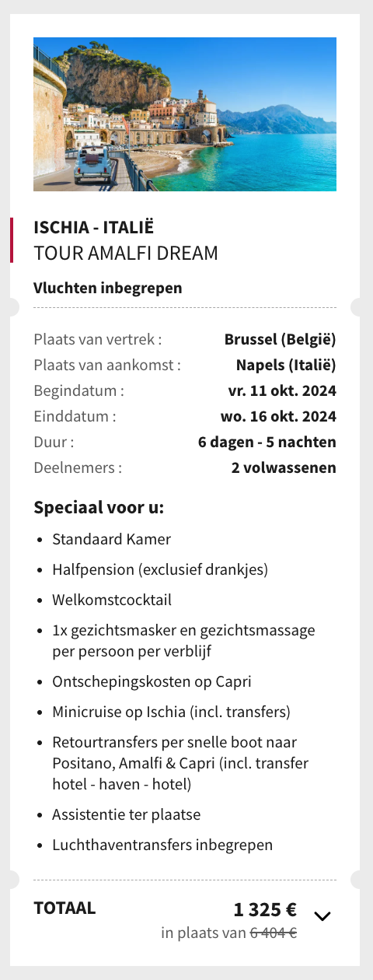Screen dimensions: 373x980
Task: Click the crossed-out 6 404 € price
Action: click(273, 933)
